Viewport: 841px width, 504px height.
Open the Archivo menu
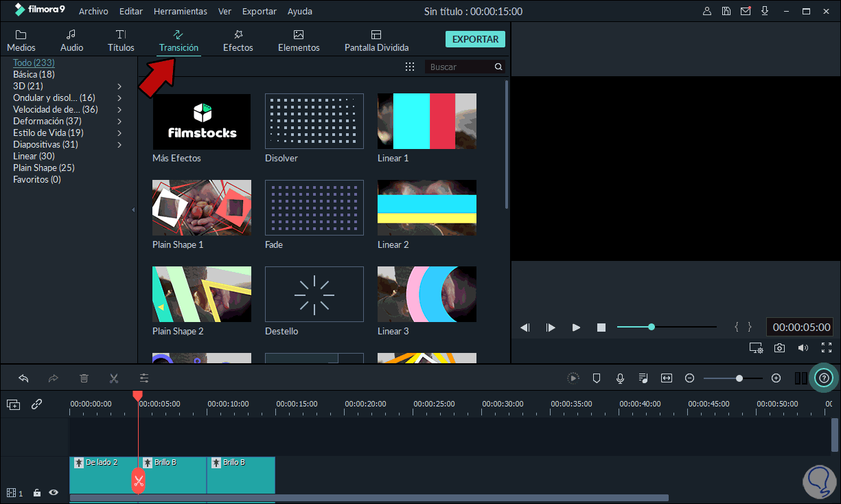click(x=93, y=10)
